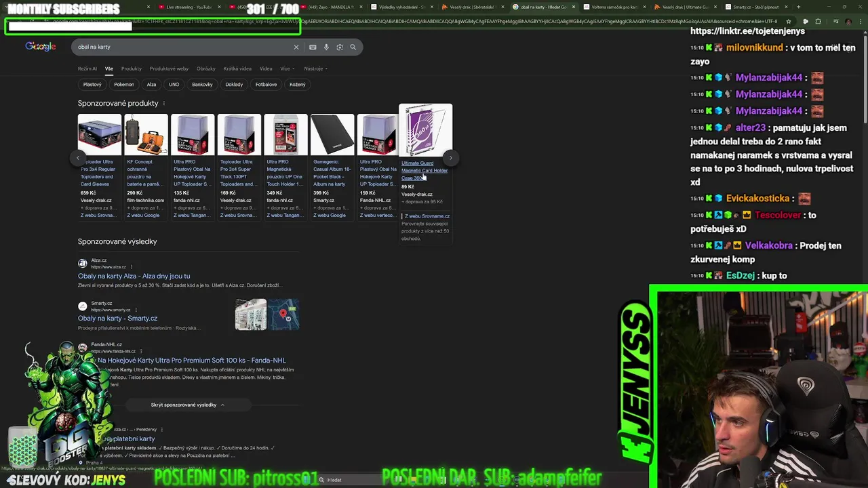Collapse sponsored results via Skrýt sponzorované výsledky
868x488 pixels.
pyautogui.click(x=187, y=405)
